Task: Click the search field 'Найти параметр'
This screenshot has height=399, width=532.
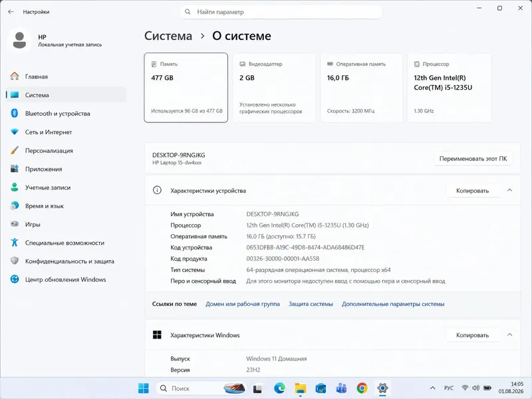Action: pyautogui.click(x=281, y=12)
